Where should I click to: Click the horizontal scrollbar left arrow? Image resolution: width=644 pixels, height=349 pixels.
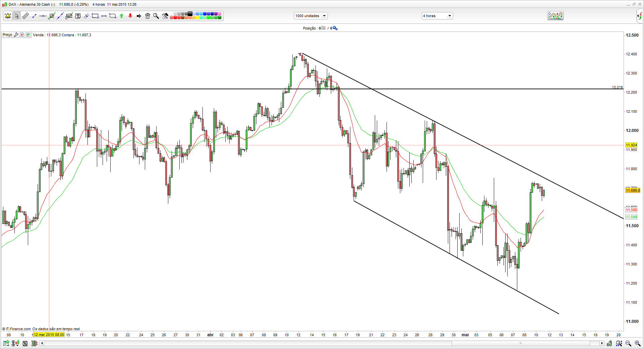[42, 343]
